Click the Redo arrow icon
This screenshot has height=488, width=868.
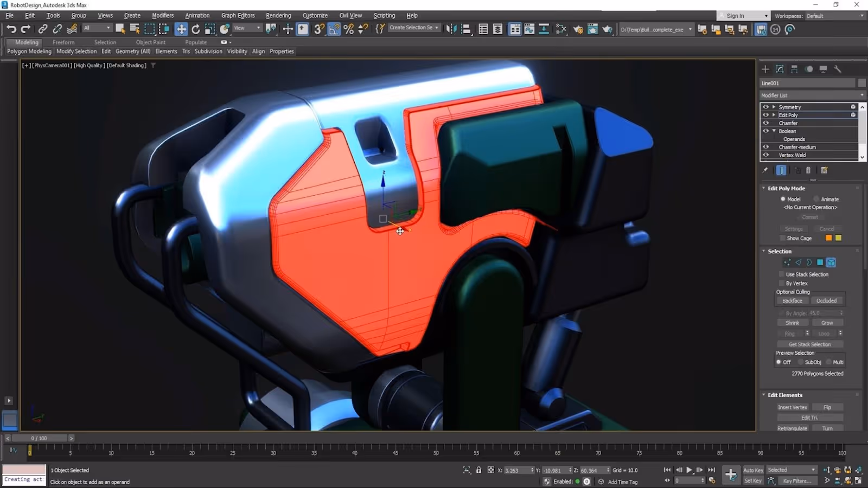(25, 29)
